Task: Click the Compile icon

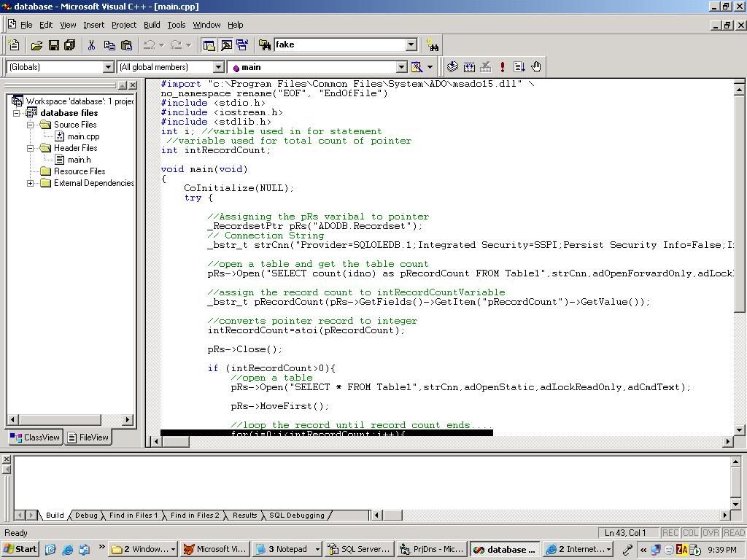Action: tap(452, 67)
